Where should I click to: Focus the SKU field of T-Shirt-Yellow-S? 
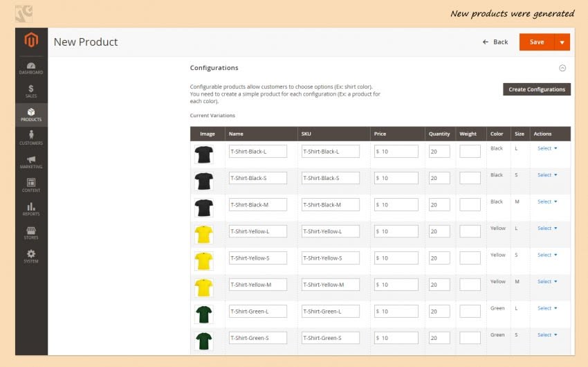[x=331, y=258]
